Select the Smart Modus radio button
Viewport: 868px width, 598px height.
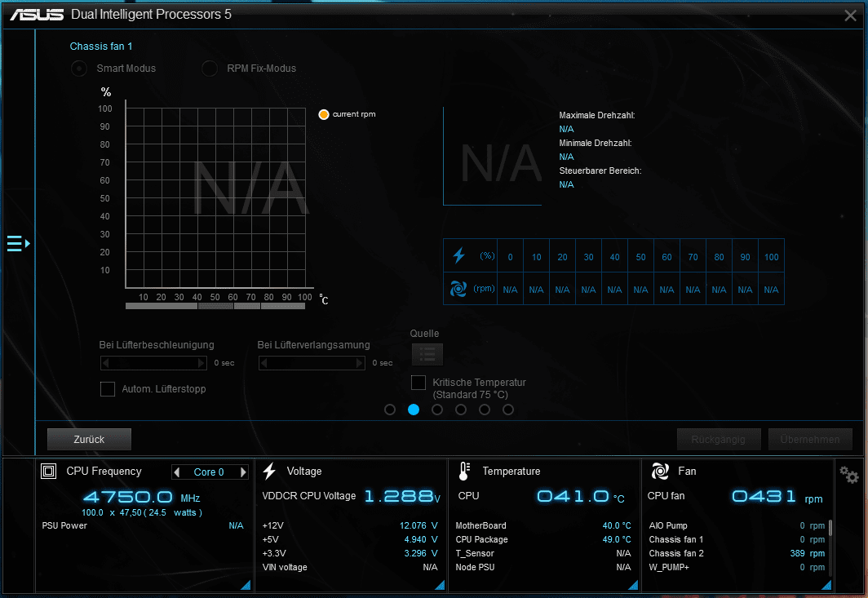(79, 69)
